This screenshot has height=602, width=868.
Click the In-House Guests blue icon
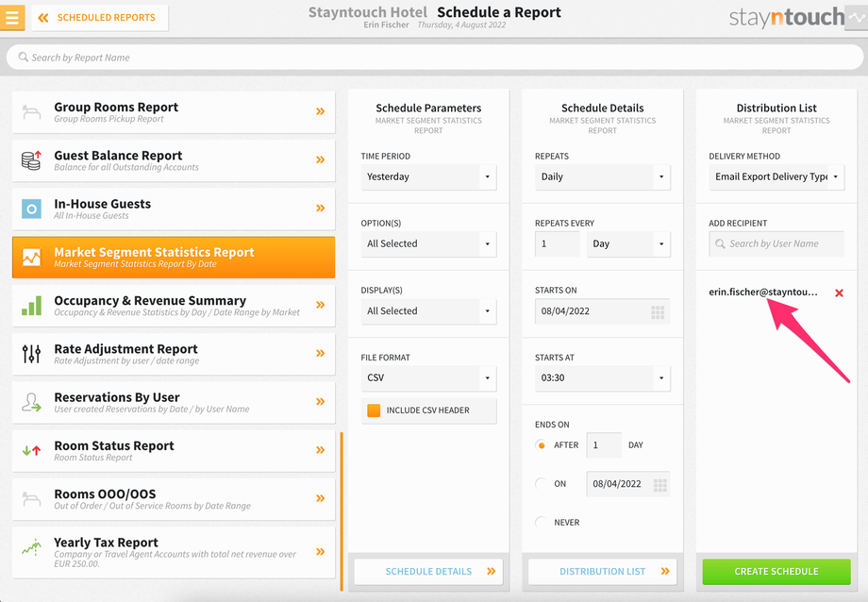click(31, 209)
